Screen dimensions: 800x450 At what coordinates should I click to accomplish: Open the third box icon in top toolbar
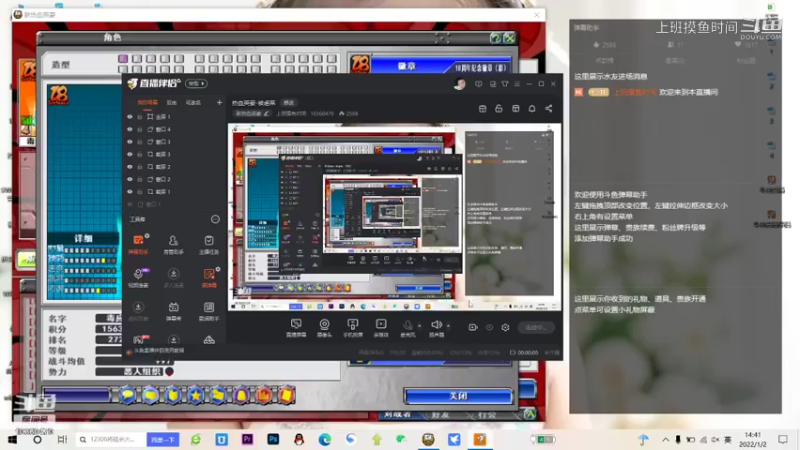[515, 108]
